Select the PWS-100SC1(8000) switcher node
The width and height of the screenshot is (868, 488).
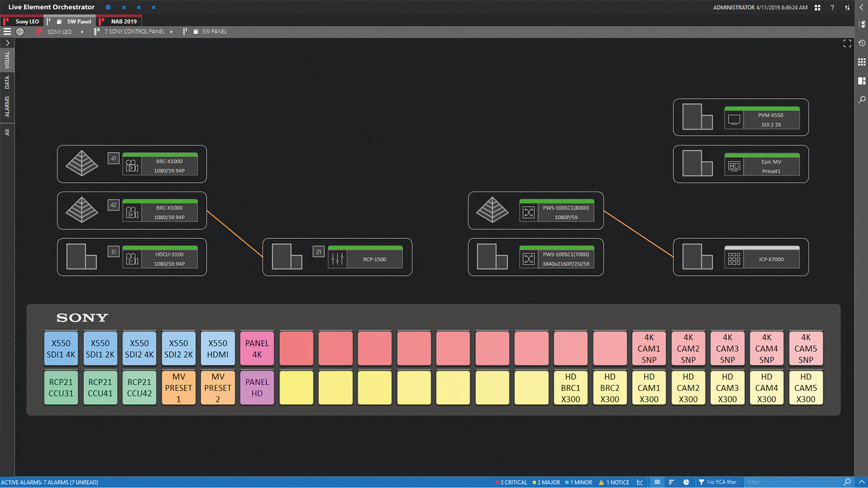pyautogui.click(x=557, y=211)
